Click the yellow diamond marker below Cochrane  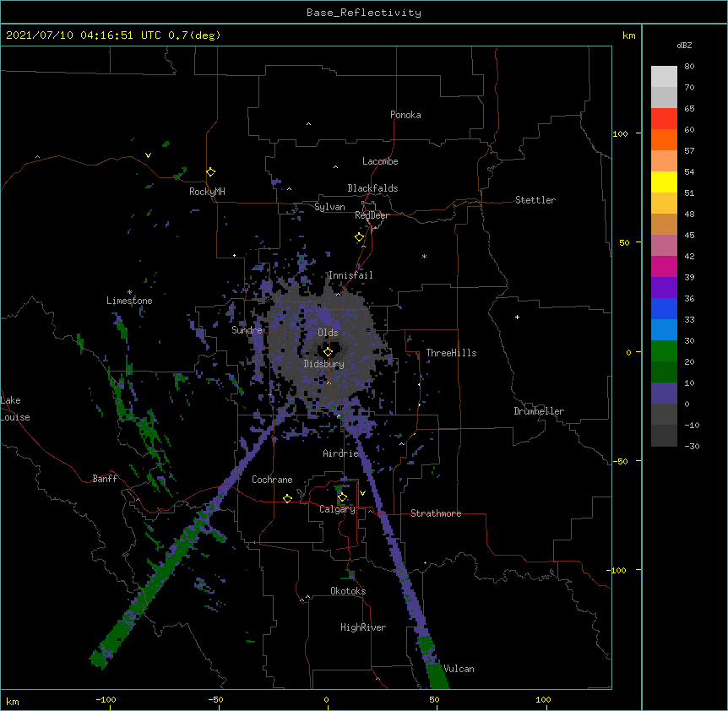pyautogui.click(x=287, y=498)
